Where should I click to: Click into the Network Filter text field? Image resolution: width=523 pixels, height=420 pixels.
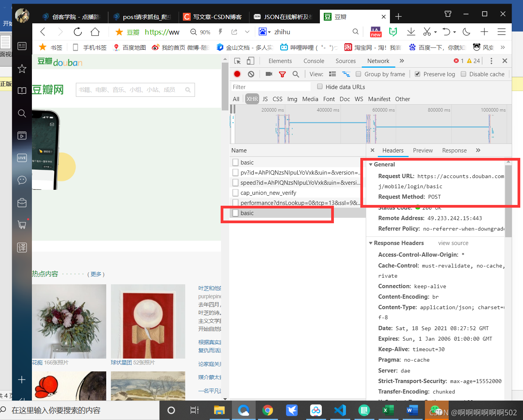click(271, 87)
